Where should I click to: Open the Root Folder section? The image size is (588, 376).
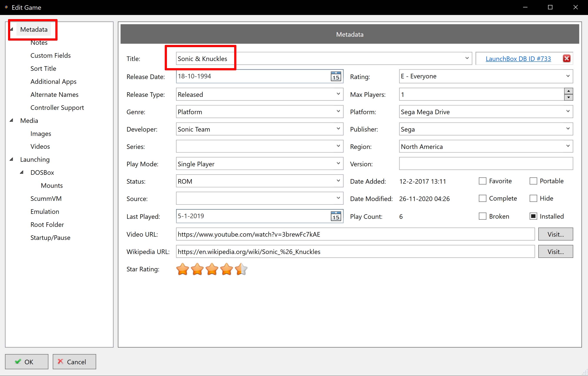click(47, 224)
